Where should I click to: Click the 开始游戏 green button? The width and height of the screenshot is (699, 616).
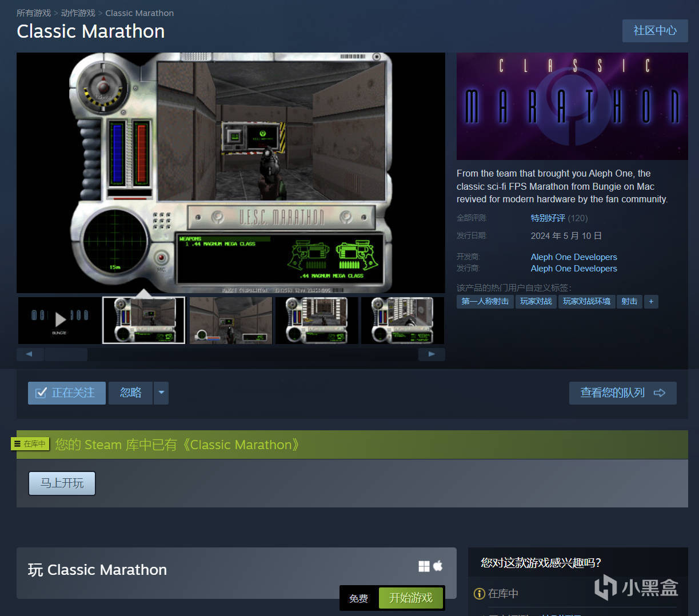click(x=411, y=598)
